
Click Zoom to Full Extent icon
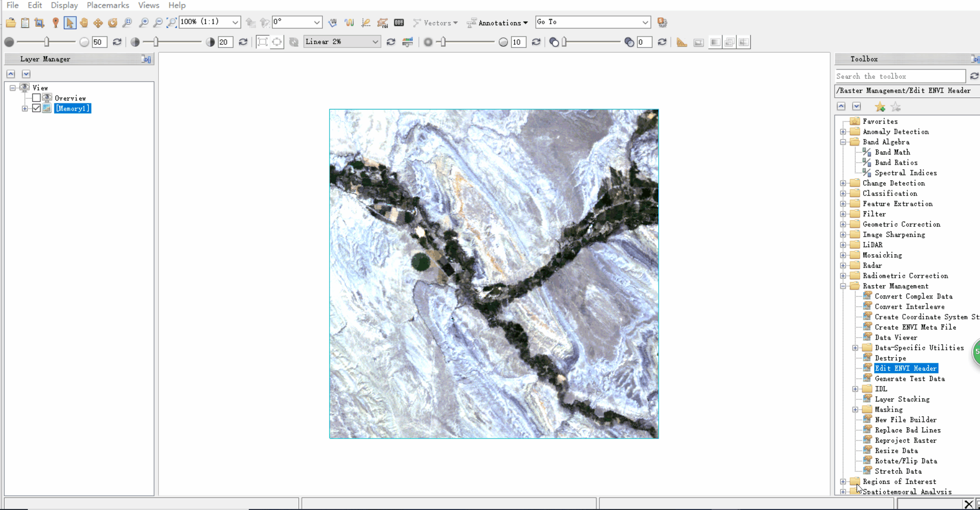(172, 23)
